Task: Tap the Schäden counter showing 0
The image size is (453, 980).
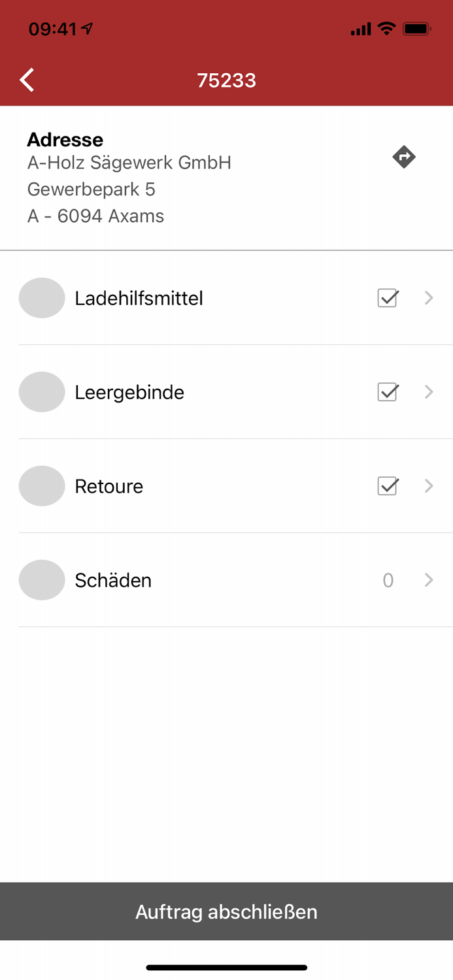Action: tap(388, 580)
